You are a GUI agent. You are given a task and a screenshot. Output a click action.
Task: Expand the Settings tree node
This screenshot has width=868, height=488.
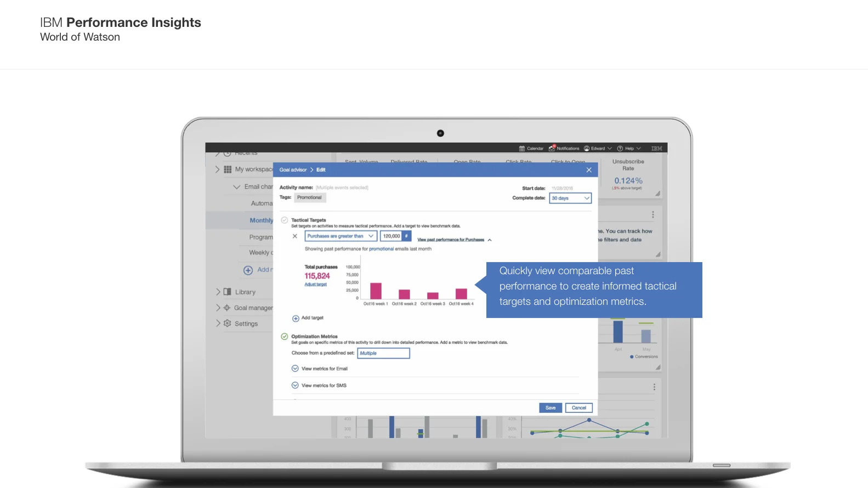point(218,324)
